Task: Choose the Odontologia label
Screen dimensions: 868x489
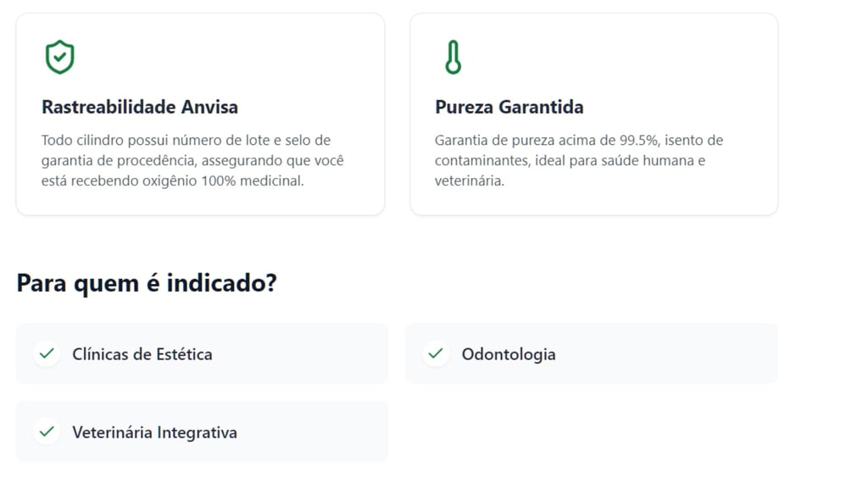Action: (x=509, y=354)
